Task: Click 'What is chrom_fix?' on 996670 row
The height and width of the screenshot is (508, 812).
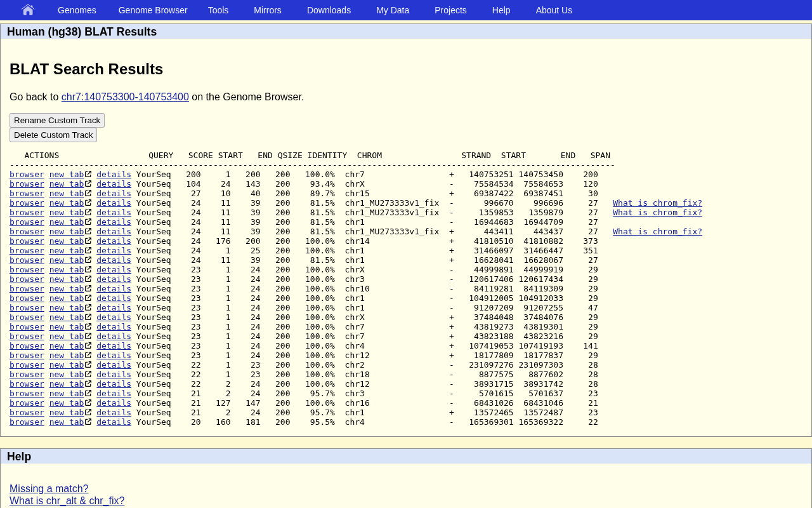Action: click(x=657, y=203)
